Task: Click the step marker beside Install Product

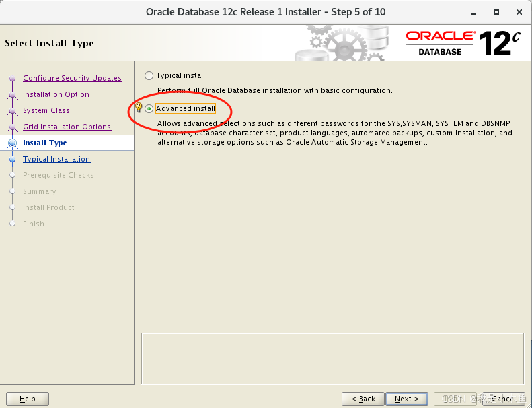Action: [13, 207]
